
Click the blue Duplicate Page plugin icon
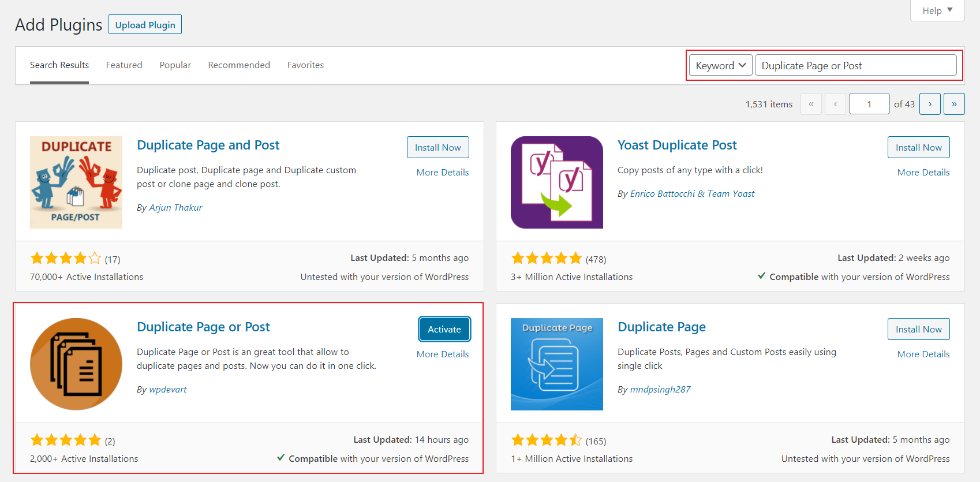point(557,364)
